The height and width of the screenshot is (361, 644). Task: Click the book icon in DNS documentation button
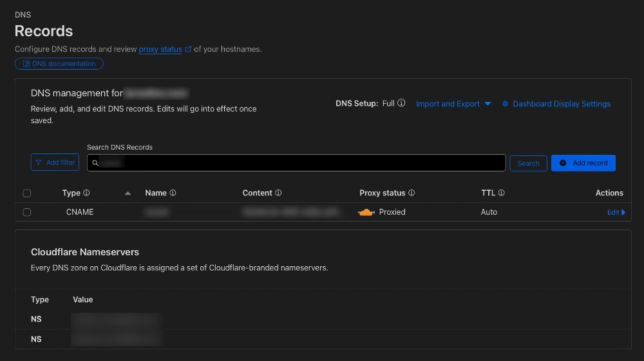coord(26,64)
